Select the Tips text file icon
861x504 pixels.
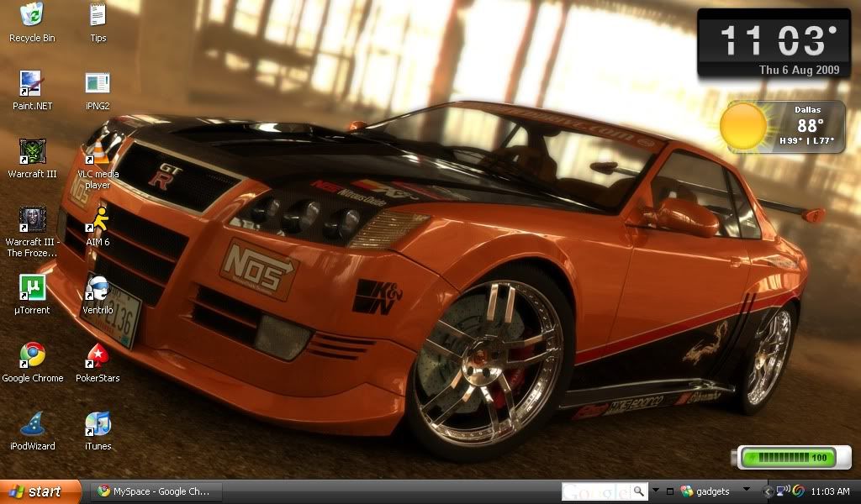(98, 15)
